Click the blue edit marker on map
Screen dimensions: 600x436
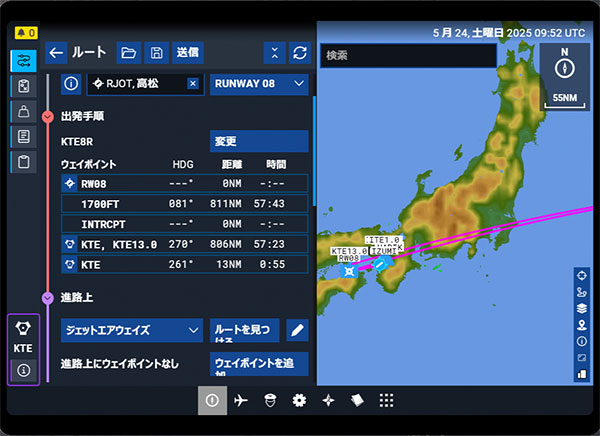pos(379,265)
